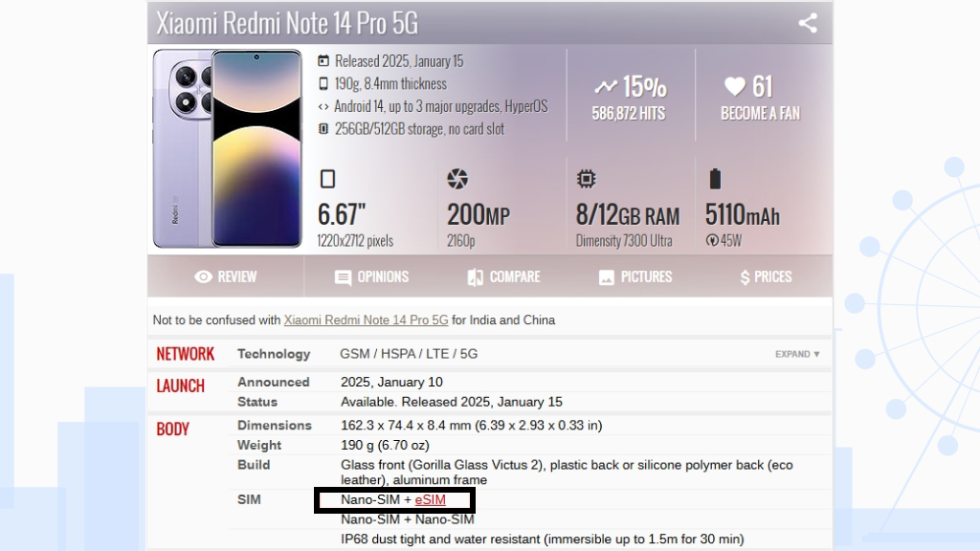Click the Technology spec label

point(274,354)
